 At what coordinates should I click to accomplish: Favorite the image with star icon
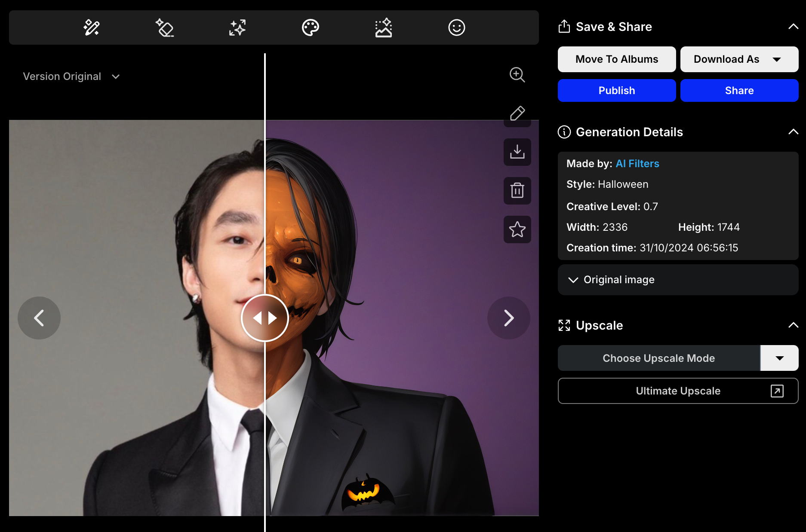(517, 229)
